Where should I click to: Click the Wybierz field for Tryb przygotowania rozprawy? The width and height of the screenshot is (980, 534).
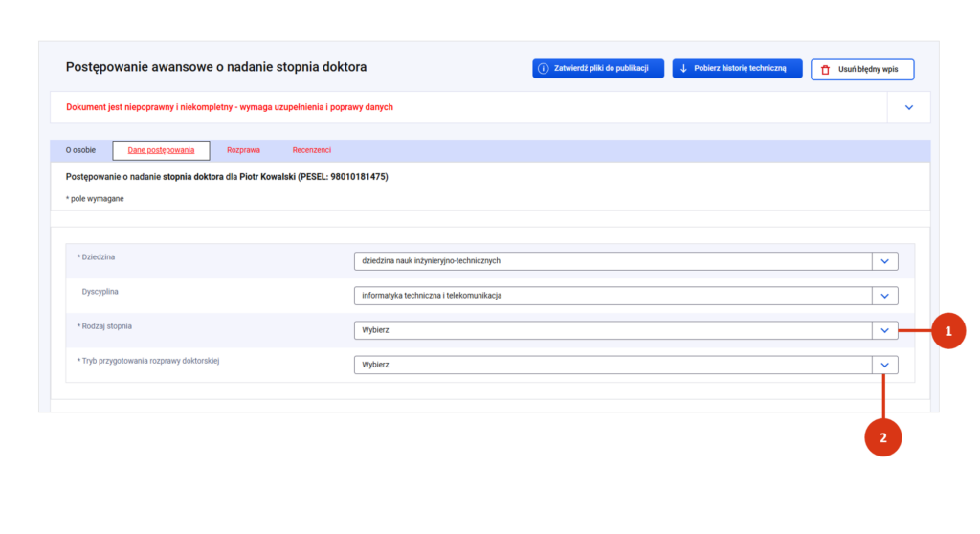point(612,365)
